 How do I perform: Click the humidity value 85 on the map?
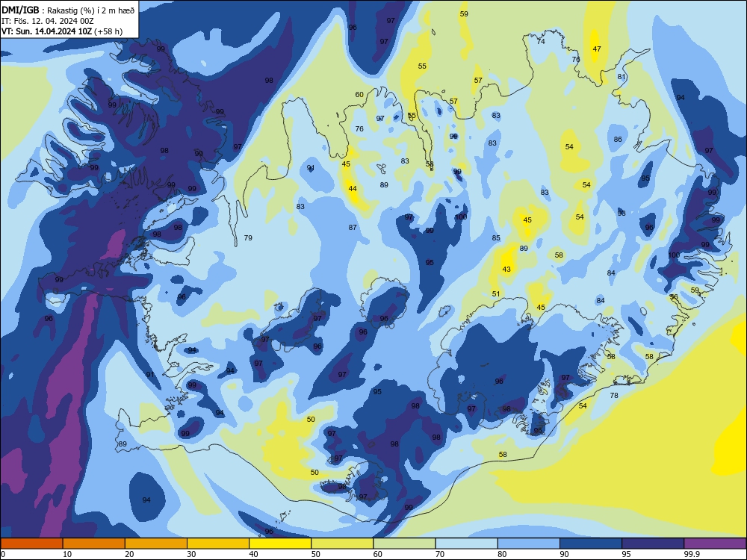(496, 238)
